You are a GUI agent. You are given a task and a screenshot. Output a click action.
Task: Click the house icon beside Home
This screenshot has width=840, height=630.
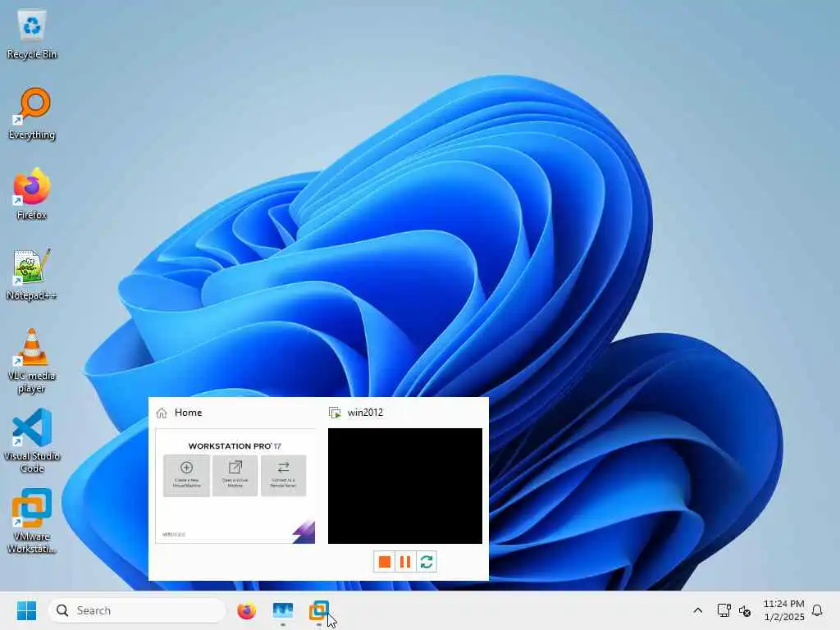[162, 413]
